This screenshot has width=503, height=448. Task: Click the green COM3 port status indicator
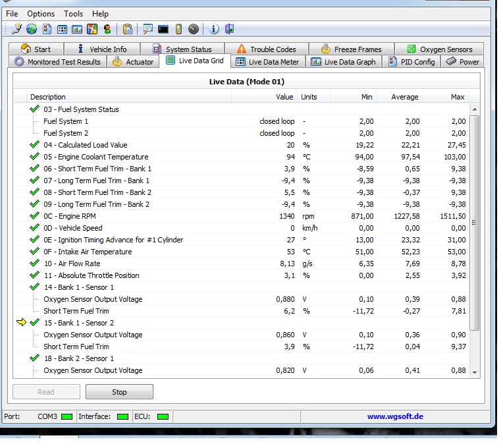(67, 416)
